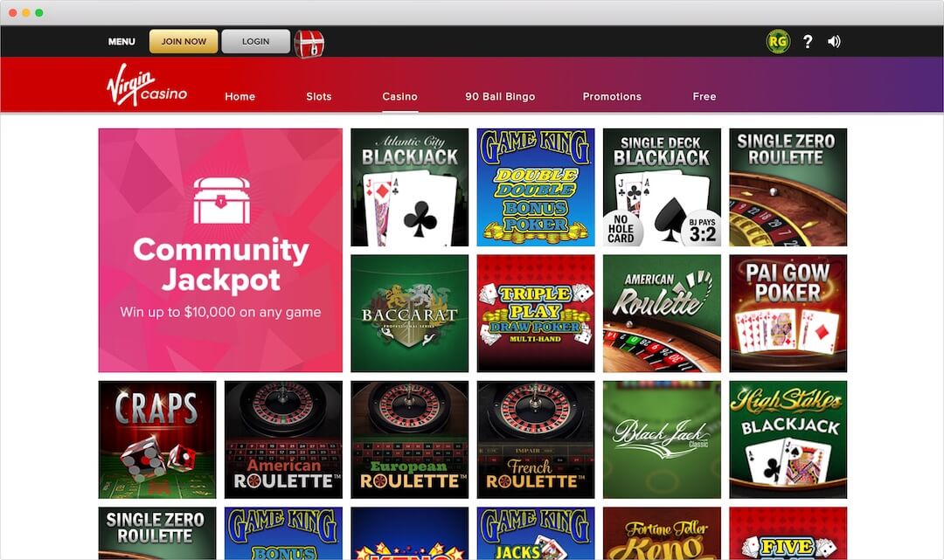The height and width of the screenshot is (560, 944).
Task: Open the Promotions tab
Action: click(x=612, y=96)
